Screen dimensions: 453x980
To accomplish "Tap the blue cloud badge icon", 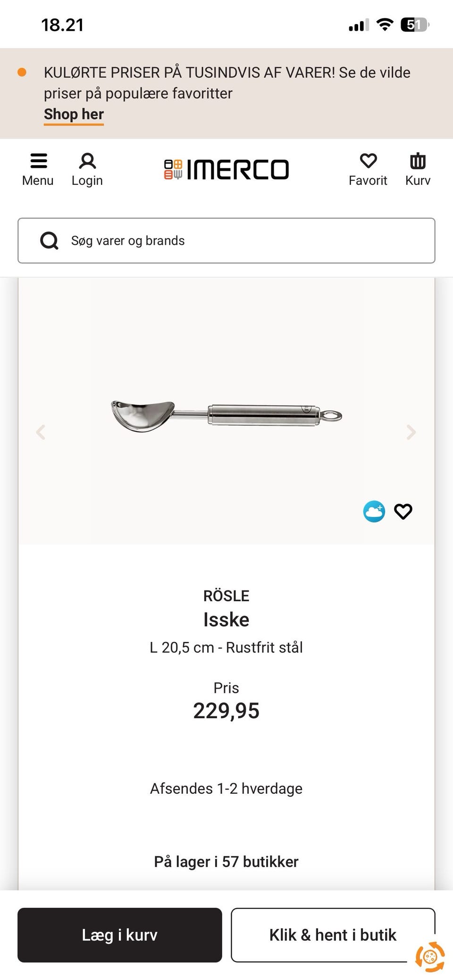I will click(374, 511).
